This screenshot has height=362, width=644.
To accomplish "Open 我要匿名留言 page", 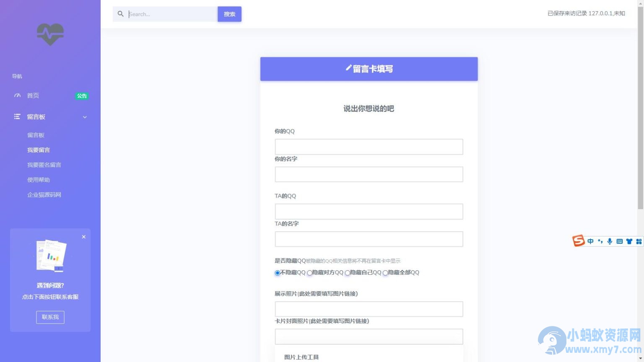I will [x=44, y=165].
